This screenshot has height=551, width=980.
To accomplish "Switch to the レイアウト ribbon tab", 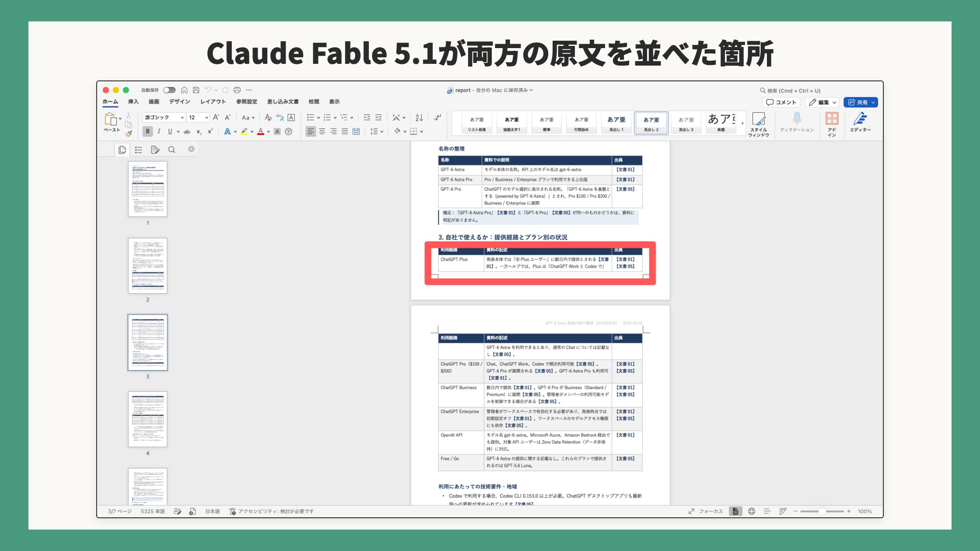I will coord(213,101).
